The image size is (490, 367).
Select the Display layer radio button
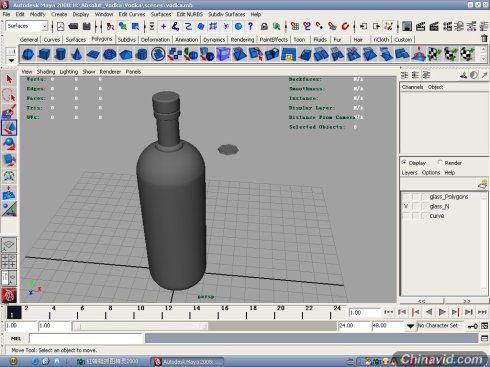click(x=404, y=163)
